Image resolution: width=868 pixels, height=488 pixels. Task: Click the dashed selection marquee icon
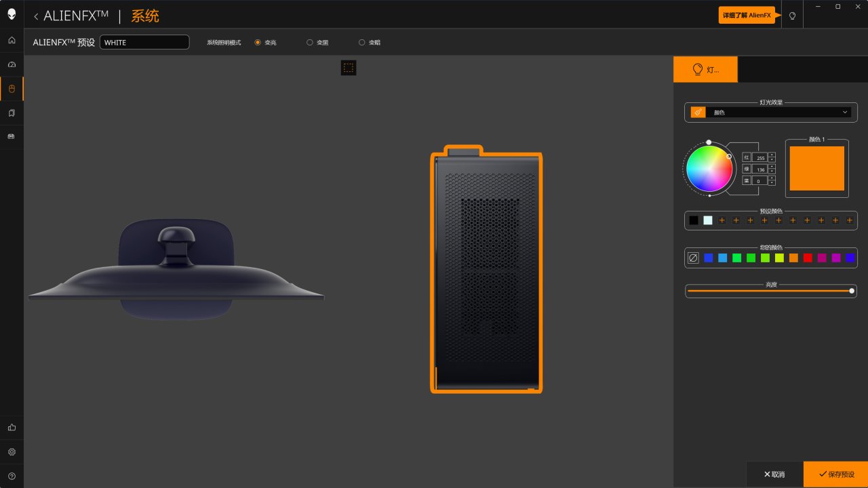pyautogui.click(x=349, y=68)
